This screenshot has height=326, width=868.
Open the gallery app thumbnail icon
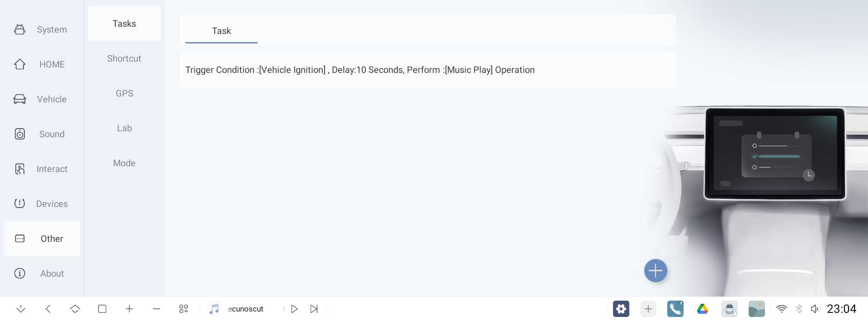click(757, 309)
